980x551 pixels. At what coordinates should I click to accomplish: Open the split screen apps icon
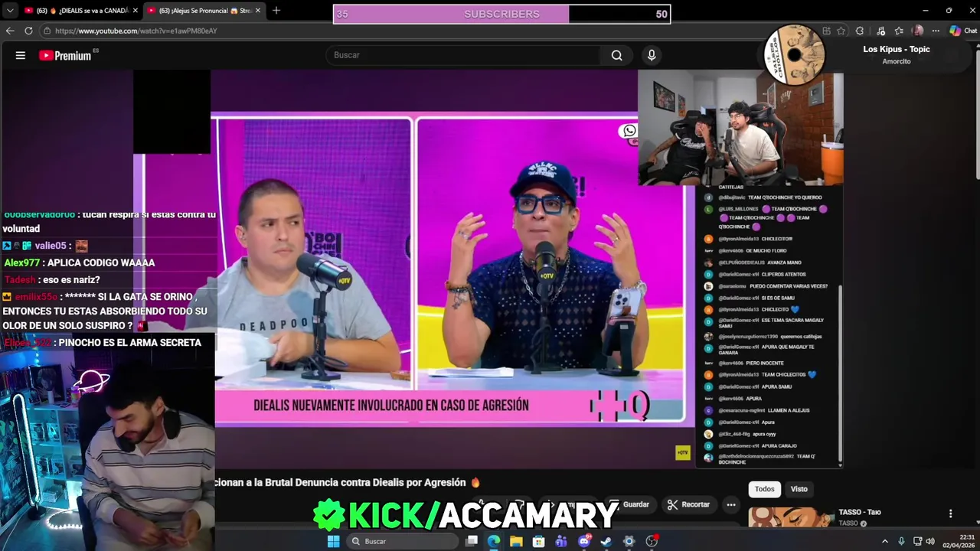826,31
